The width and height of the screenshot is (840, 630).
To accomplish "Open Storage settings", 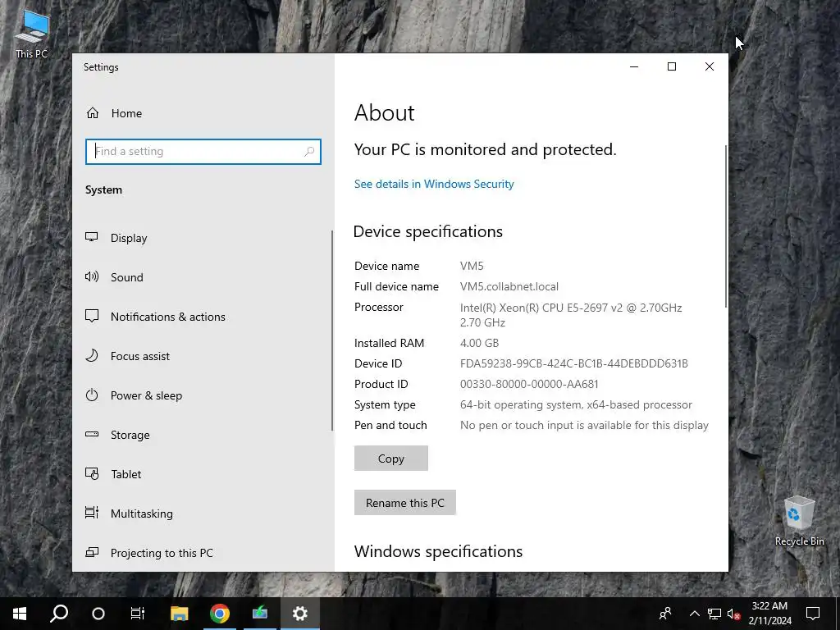I will 130,435.
